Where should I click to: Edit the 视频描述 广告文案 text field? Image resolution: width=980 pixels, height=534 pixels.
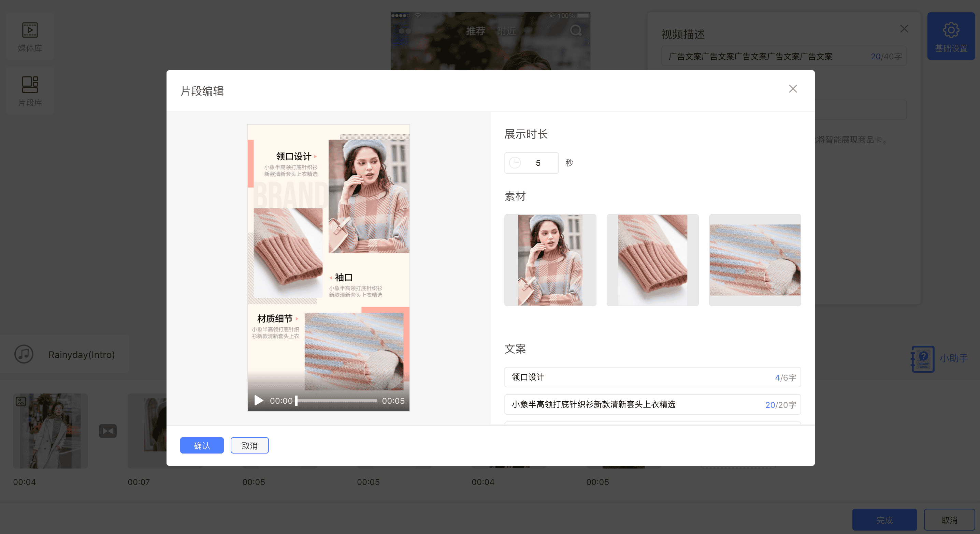[x=784, y=56]
